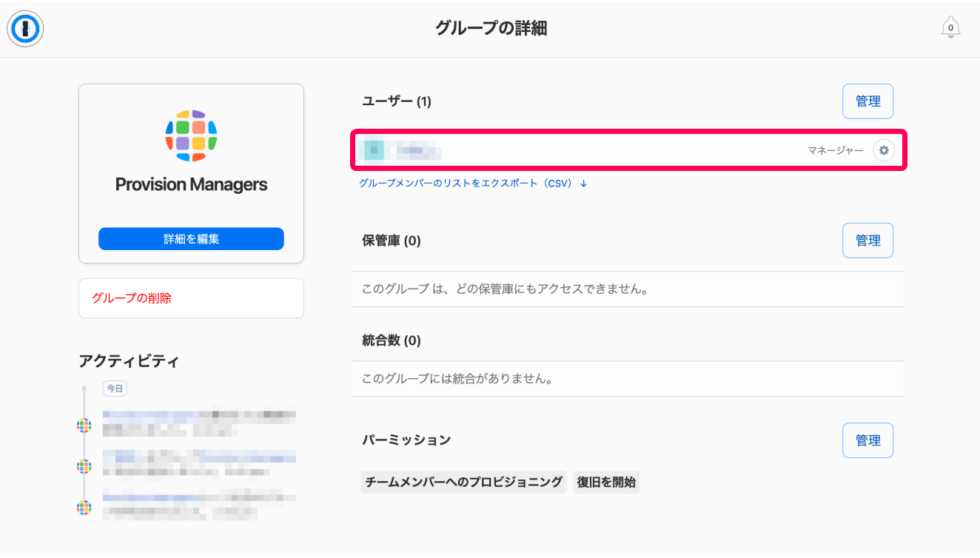Open the third blurred activity entry text
Screen dimensions: 980x558
(199, 503)
